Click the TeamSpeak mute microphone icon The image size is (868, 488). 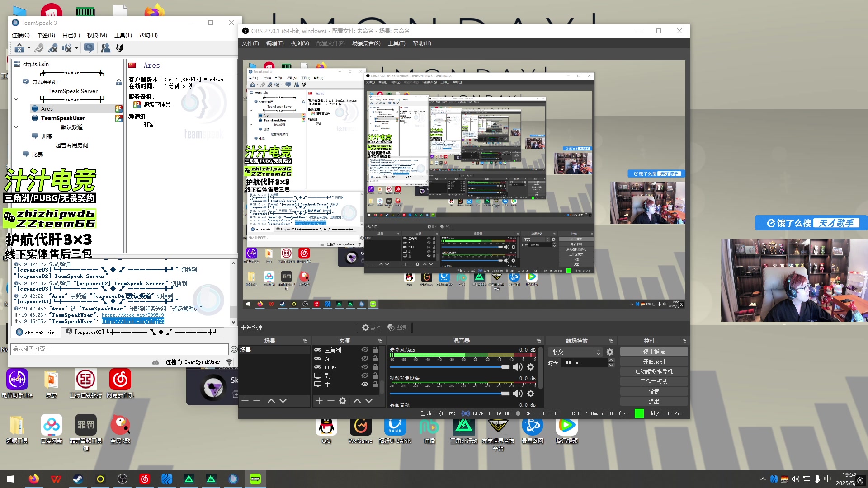(53, 48)
